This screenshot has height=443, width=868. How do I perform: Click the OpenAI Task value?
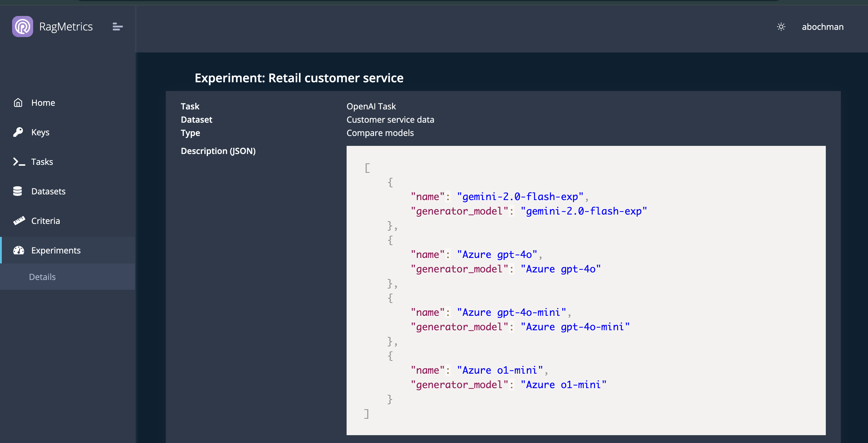[371, 106]
